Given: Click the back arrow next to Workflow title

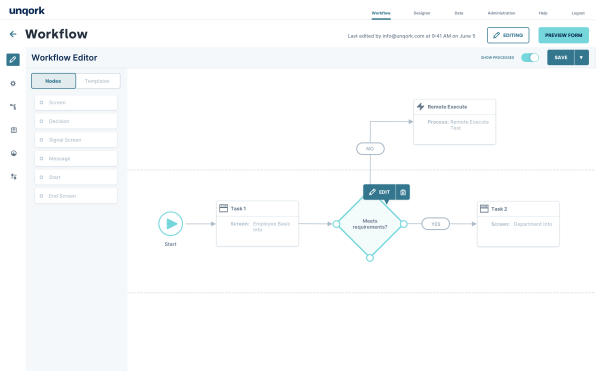Looking at the screenshot, I should (13, 34).
